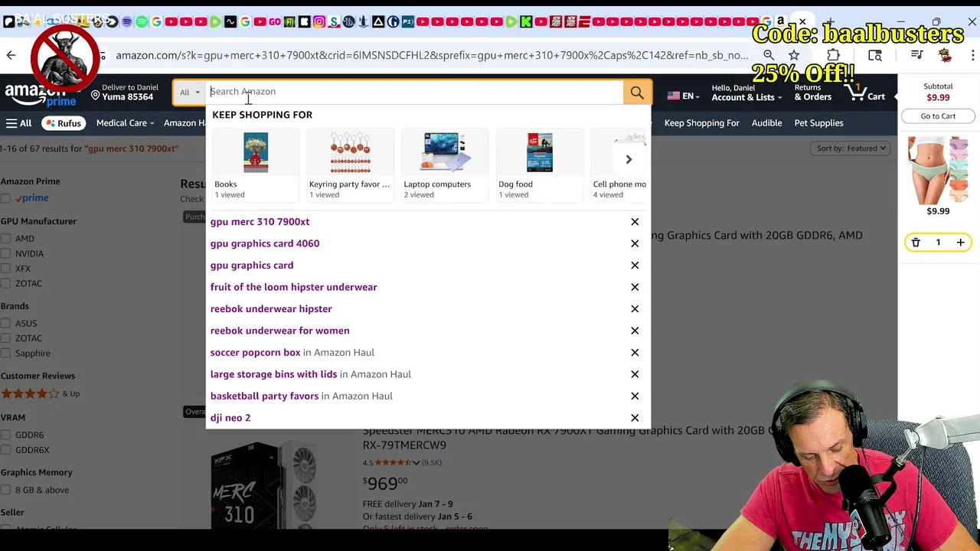
Task: Open ratings dropdown next to 4.5 stars
Action: (x=416, y=463)
